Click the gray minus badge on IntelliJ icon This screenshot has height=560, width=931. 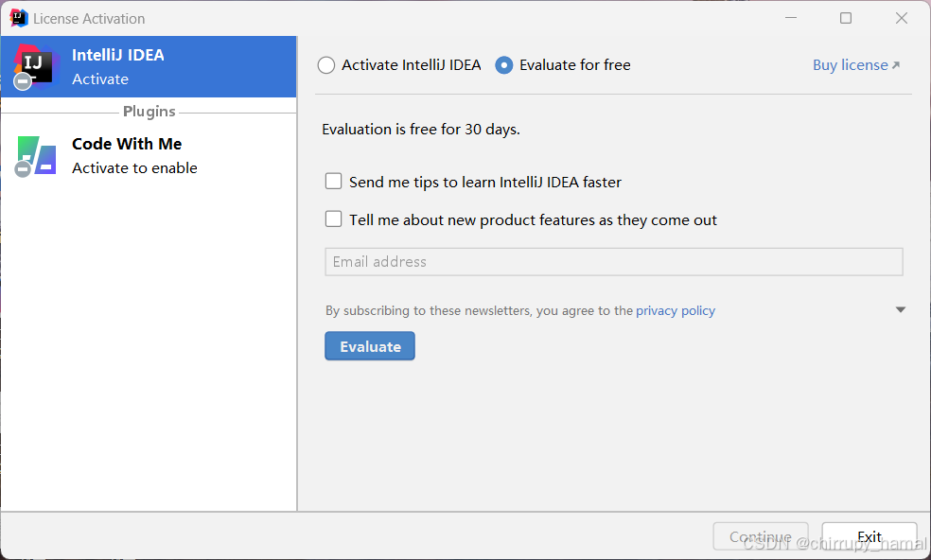23,81
